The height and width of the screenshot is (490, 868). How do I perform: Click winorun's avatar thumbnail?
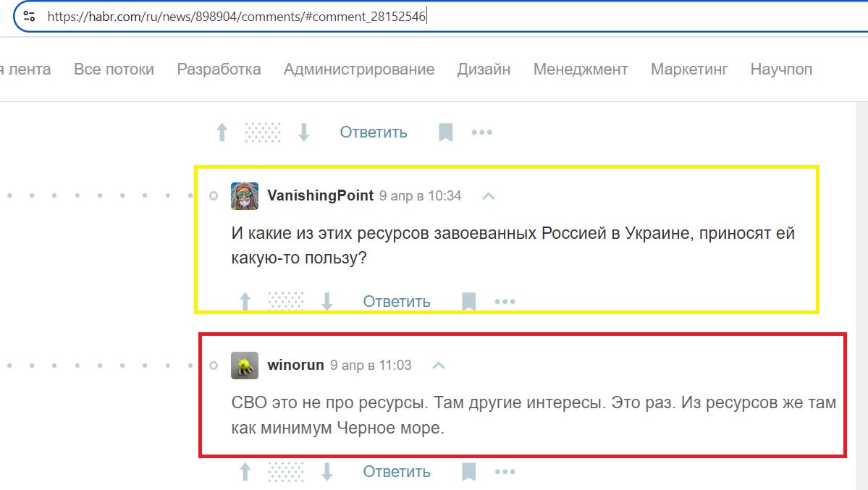pos(245,366)
